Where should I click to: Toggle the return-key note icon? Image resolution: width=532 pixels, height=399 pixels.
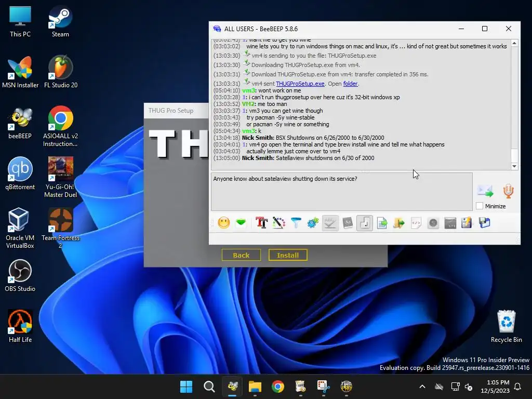[365, 223]
